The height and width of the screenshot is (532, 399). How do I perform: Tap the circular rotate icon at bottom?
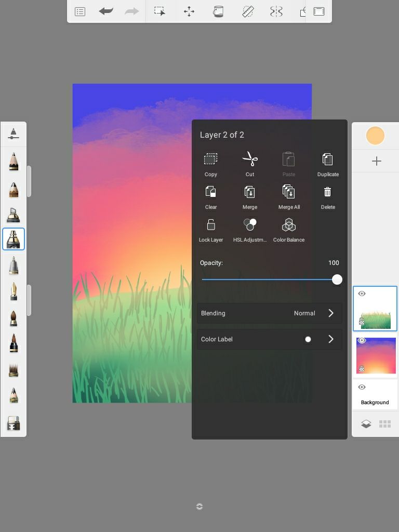(199, 507)
